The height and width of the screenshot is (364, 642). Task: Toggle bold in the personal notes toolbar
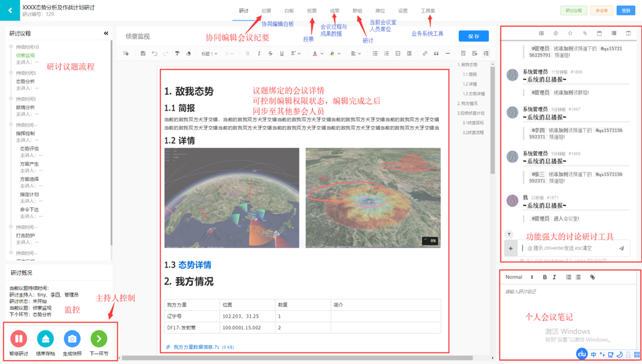coord(544,277)
